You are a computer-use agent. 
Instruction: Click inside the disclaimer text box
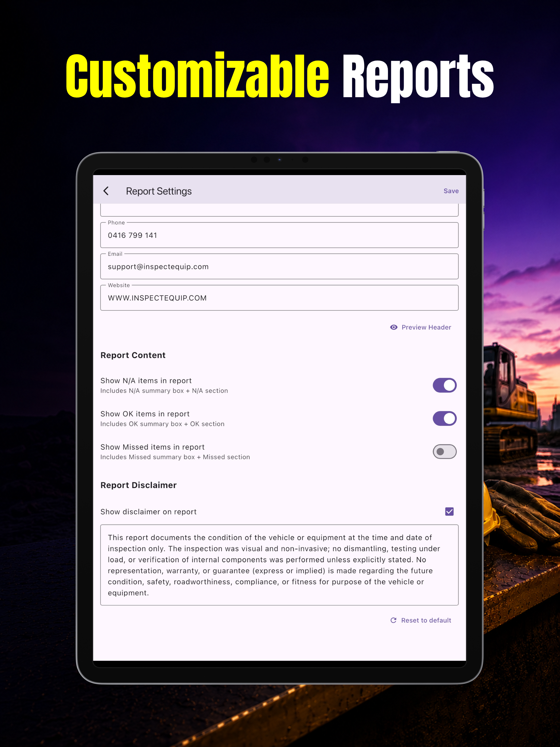(279, 565)
